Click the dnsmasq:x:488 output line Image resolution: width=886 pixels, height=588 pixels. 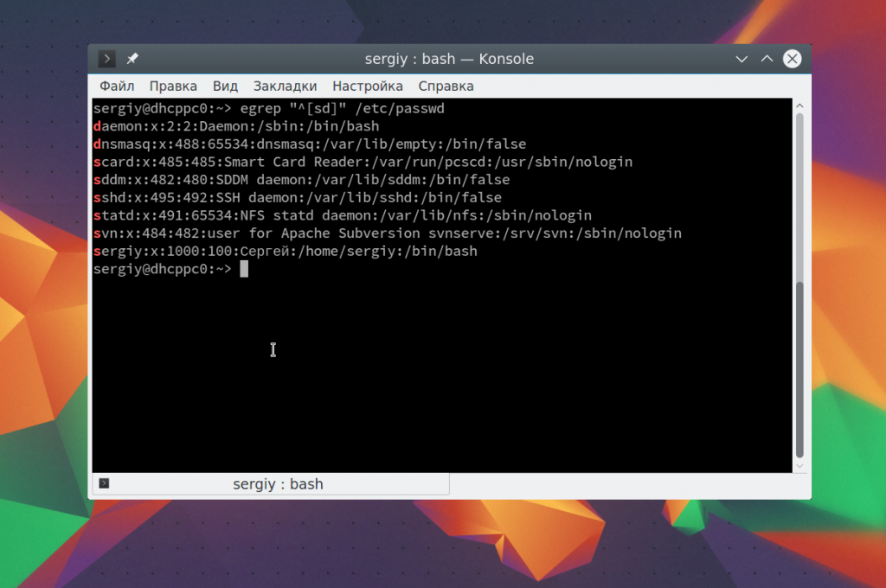(x=310, y=144)
